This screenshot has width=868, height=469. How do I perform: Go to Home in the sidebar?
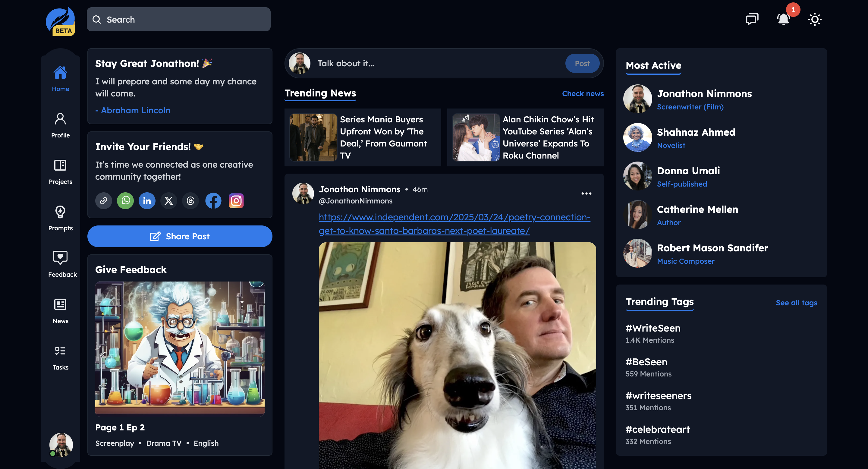click(60, 78)
